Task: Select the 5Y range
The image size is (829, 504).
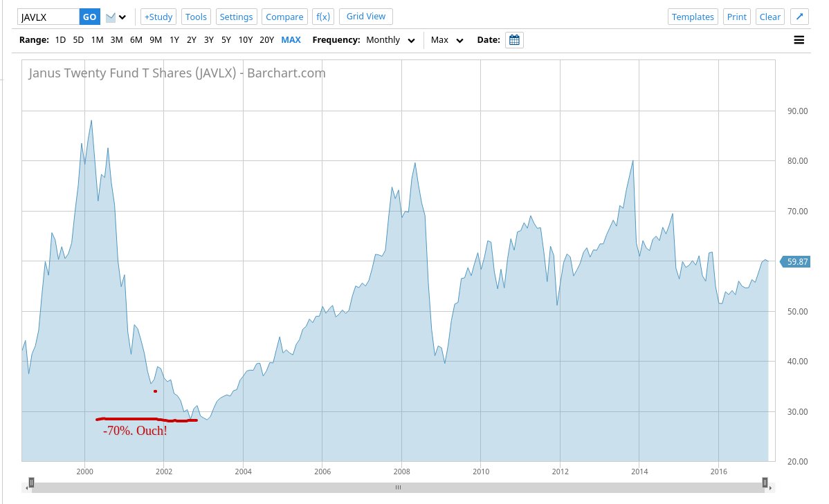Action: (x=226, y=39)
